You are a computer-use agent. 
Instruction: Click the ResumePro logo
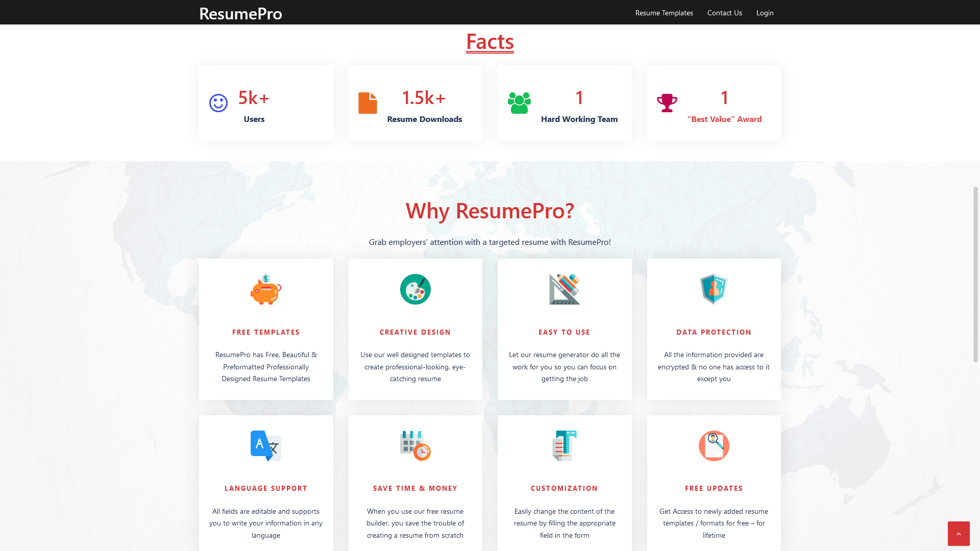[x=240, y=14]
